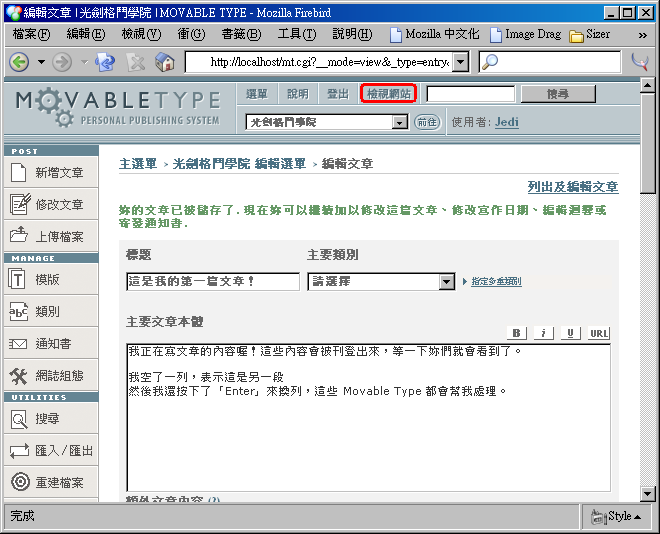Click the 前往 go button
The width and height of the screenshot is (660, 534).
427,122
